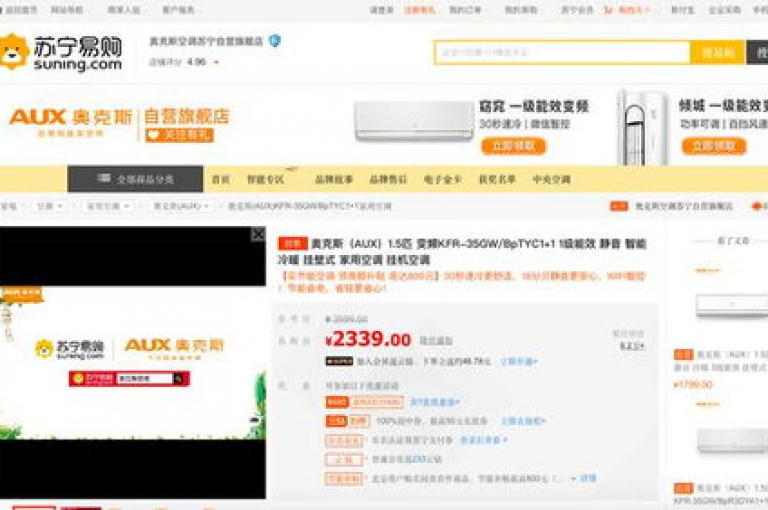Image resolution: width=768 pixels, height=510 pixels.
Task: Open the 品牌售后 store tab
Action: click(x=388, y=179)
